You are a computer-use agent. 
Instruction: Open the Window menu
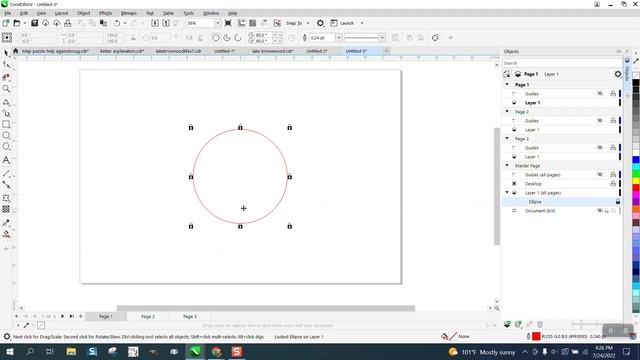coord(211,13)
